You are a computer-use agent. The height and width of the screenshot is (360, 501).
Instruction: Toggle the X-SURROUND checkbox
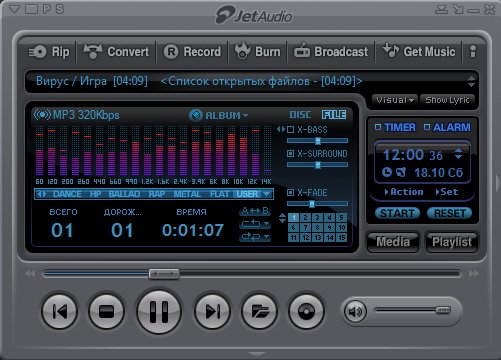291,153
